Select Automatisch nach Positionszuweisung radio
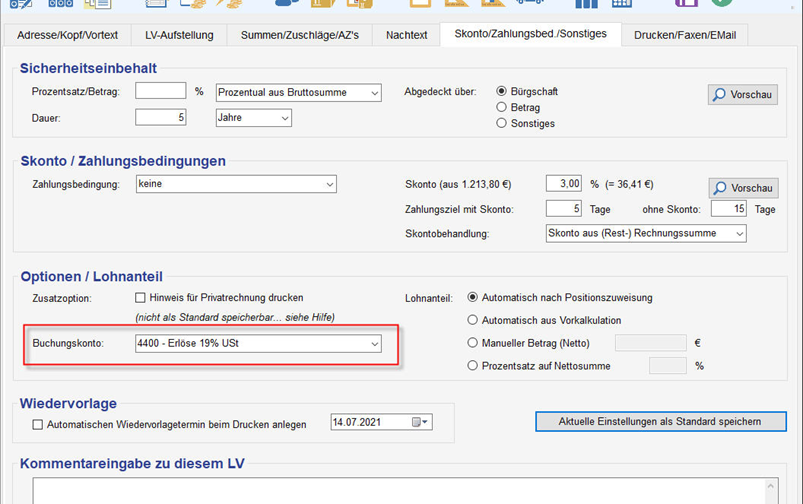This screenshot has height=504, width=803. point(472,297)
